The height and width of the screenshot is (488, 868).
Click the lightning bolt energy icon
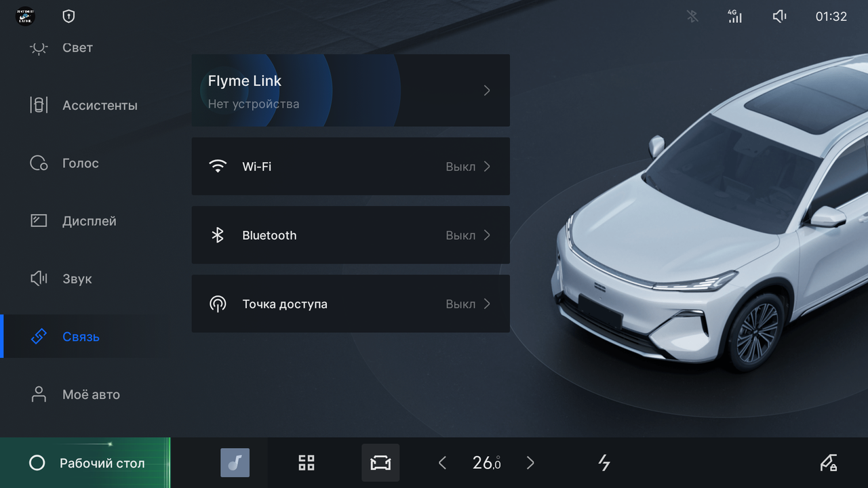pos(604,463)
